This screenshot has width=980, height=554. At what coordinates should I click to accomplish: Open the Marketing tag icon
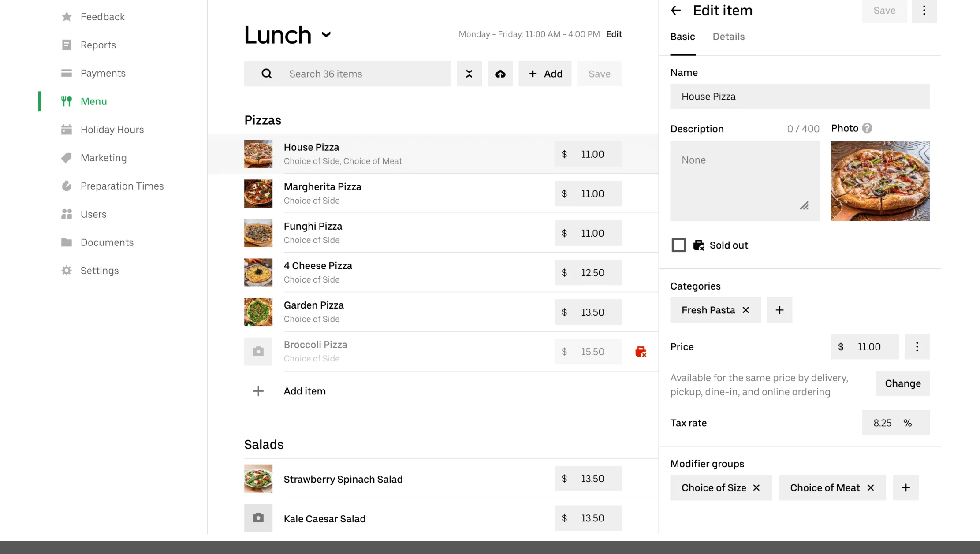coord(67,157)
